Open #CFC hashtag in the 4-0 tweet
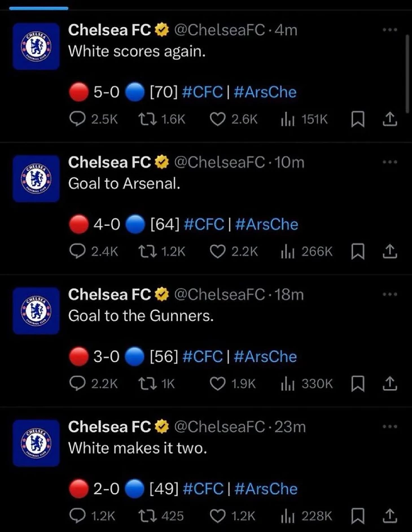The image size is (412, 532). [x=204, y=224]
